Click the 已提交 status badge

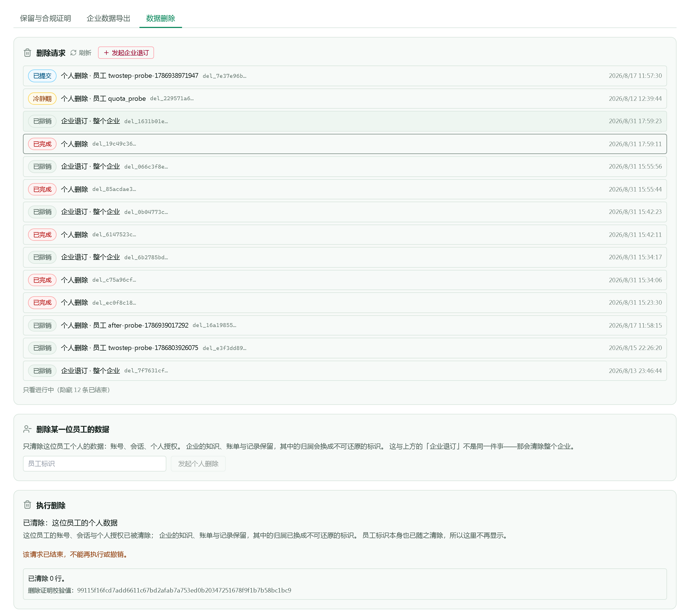[42, 76]
